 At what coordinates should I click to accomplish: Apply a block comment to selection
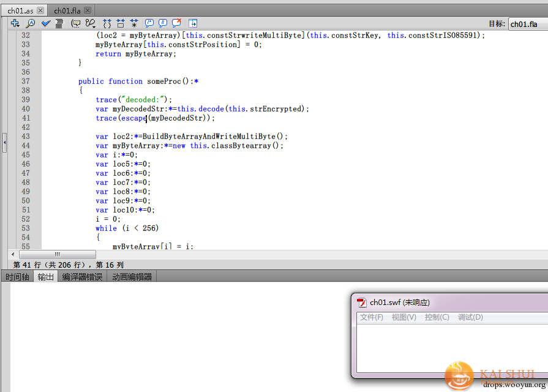[x=149, y=23]
